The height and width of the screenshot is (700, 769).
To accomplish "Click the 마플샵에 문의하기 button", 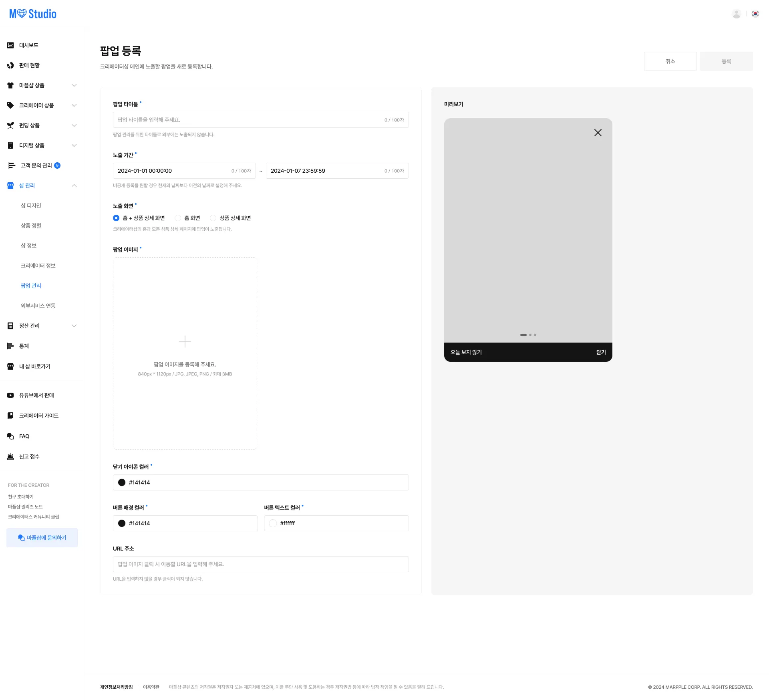I will tap(42, 538).
